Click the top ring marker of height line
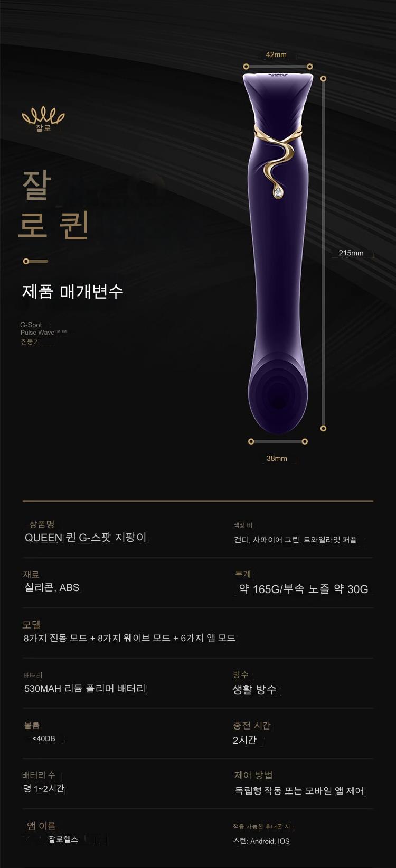 (x=323, y=78)
